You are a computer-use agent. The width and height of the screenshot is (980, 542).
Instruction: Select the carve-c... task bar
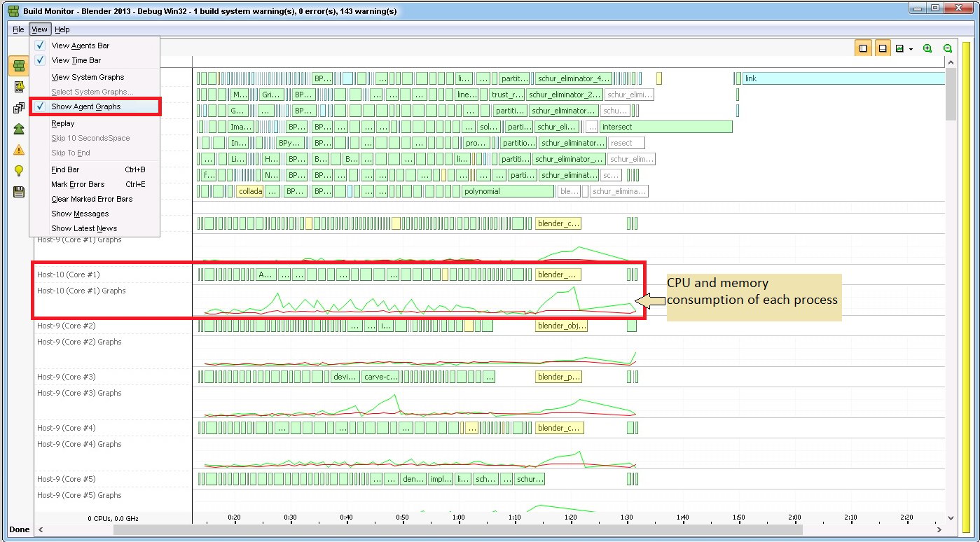coord(381,377)
